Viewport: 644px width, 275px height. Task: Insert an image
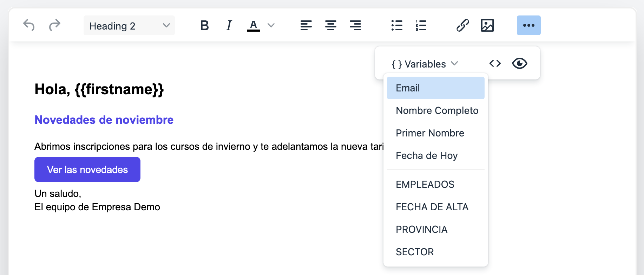[487, 25]
